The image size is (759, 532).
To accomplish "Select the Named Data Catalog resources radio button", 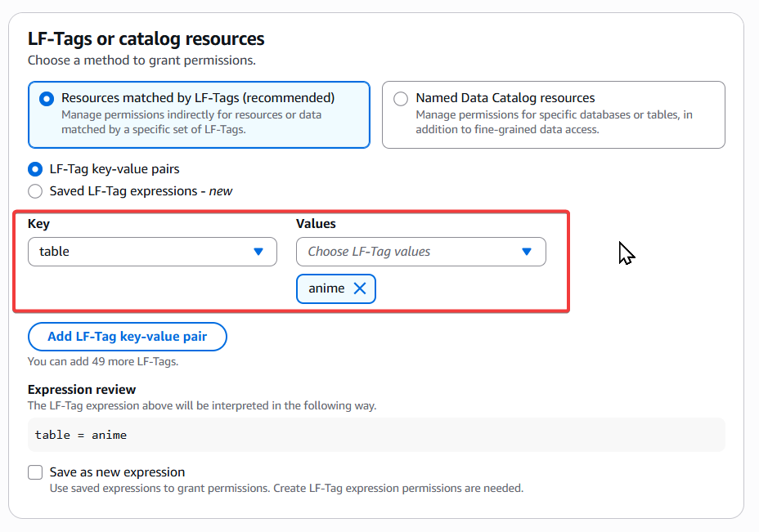I will (401, 98).
